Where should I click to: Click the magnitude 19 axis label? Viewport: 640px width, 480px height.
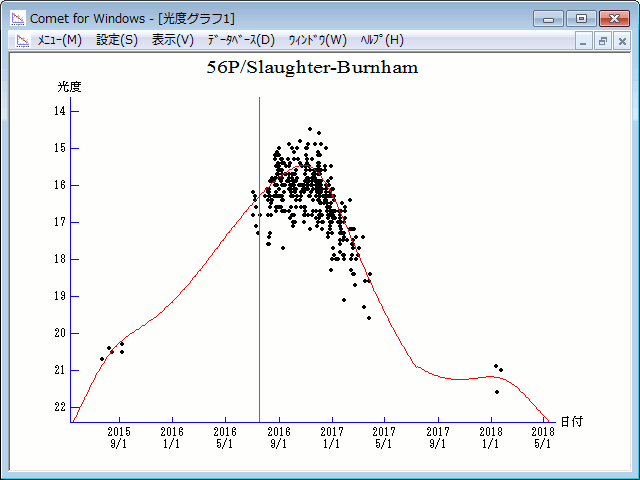point(60,296)
